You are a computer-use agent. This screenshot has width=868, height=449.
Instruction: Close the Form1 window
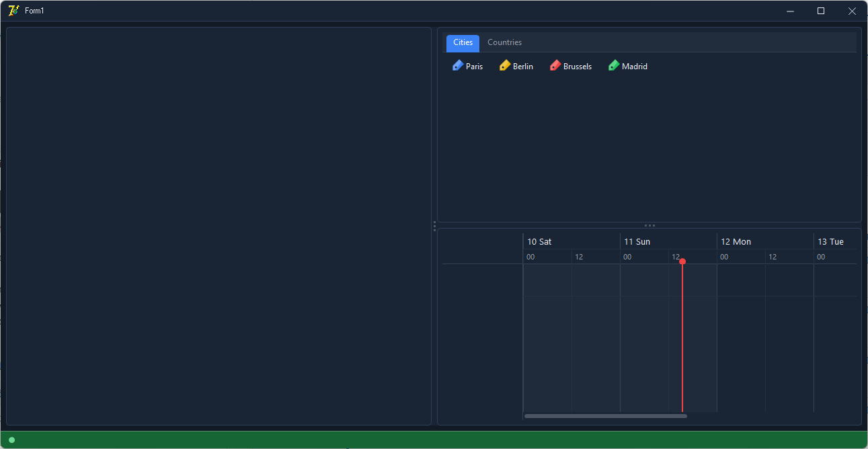852,11
